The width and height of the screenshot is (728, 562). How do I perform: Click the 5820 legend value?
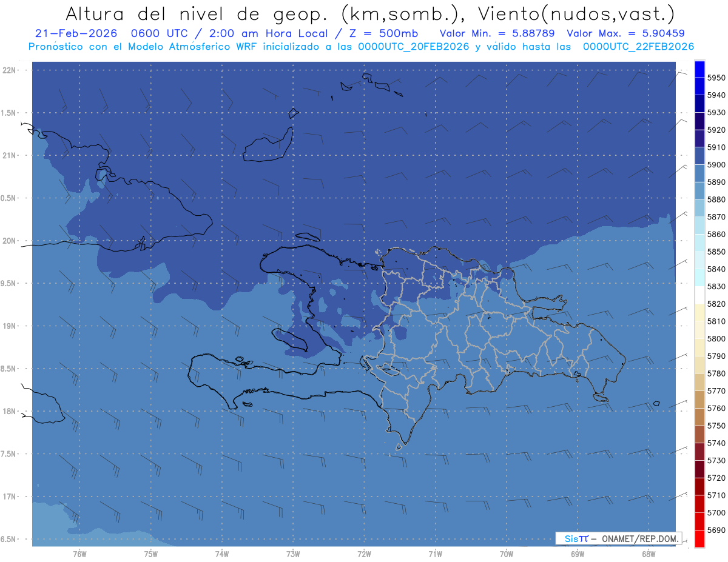tap(716, 304)
